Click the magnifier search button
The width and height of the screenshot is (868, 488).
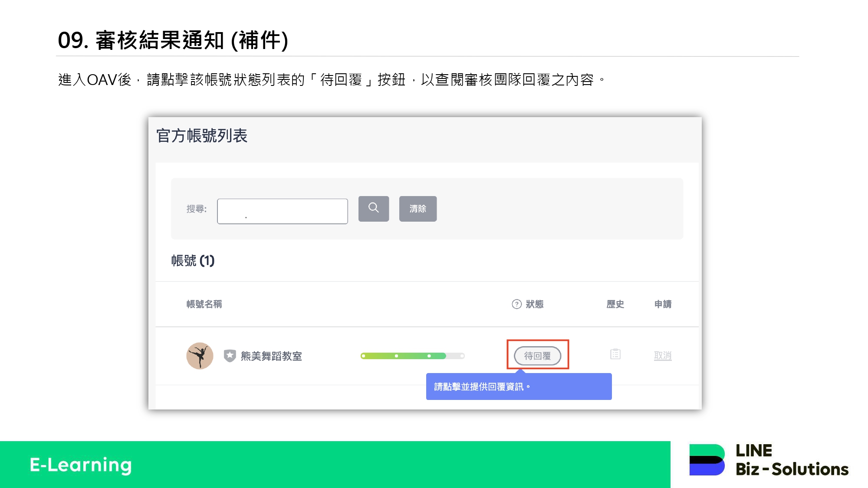pyautogui.click(x=373, y=209)
